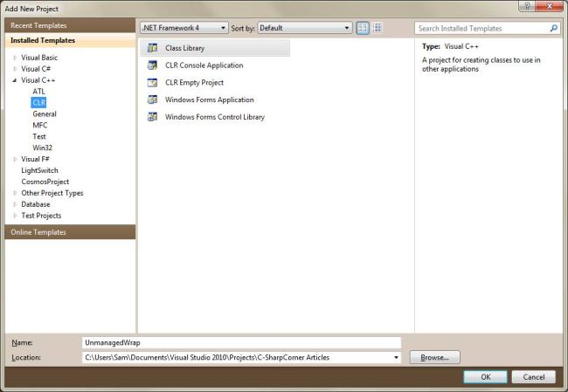Viewport: 568px width, 392px height.
Task: Collapse the Visual C++ tree node
Action: click(x=15, y=80)
